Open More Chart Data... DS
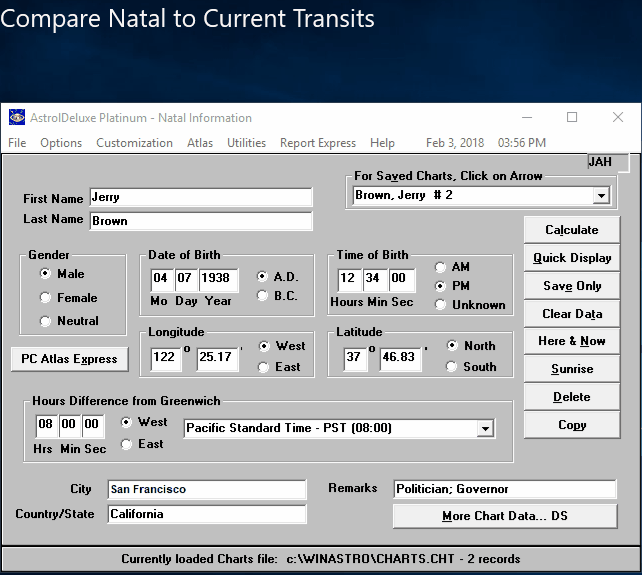642x575 pixels. (x=505, y=516)
